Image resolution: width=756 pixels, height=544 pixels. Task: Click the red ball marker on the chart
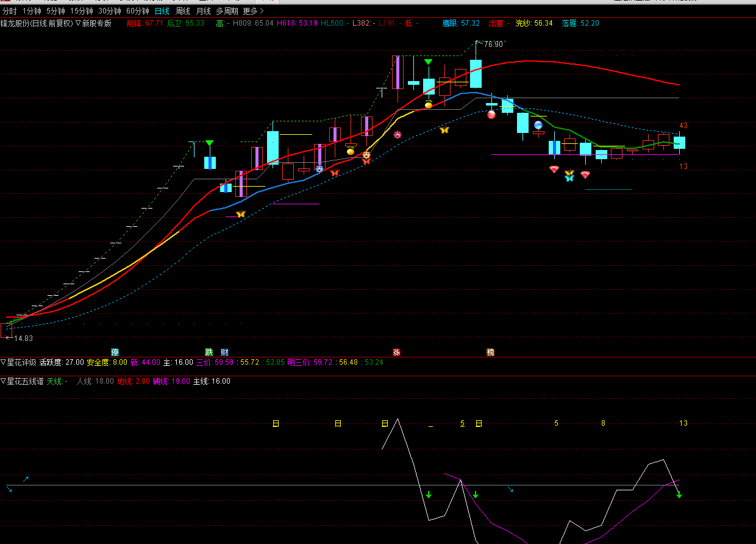491,114
